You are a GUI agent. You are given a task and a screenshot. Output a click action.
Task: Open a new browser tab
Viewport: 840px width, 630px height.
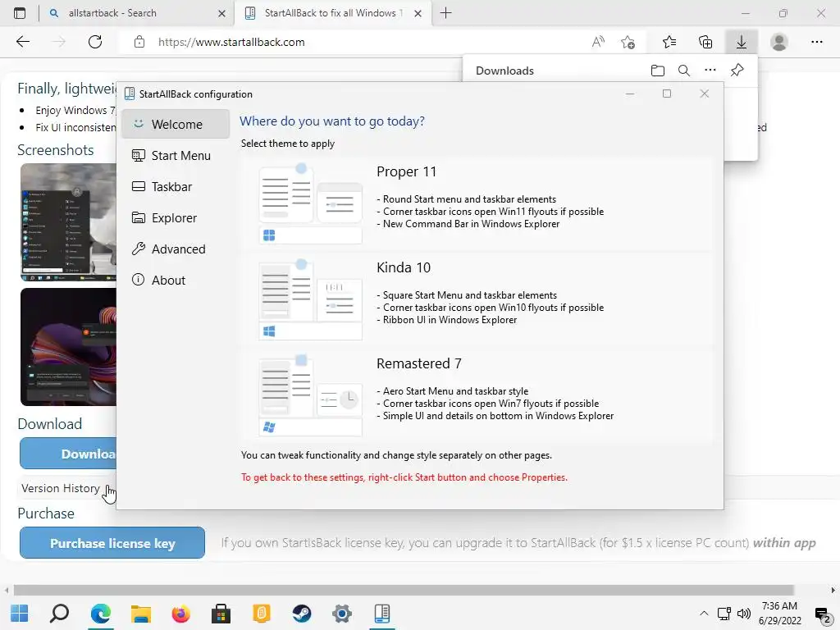click(445, 13)
